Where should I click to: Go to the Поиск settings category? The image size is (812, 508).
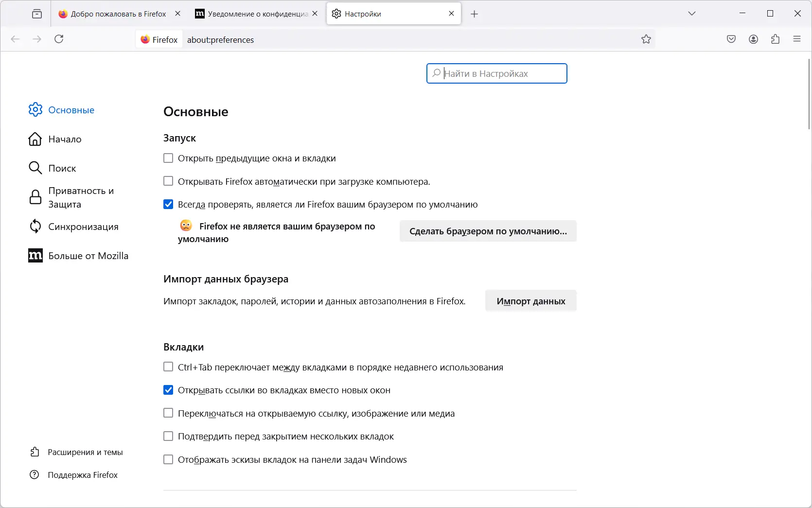pyautogui.click(x=62, y=168)
